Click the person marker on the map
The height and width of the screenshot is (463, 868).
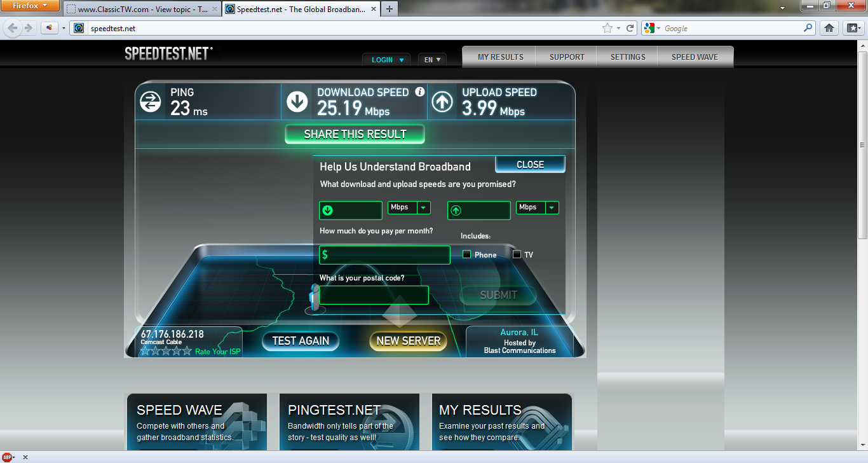[x=314, y=298]
